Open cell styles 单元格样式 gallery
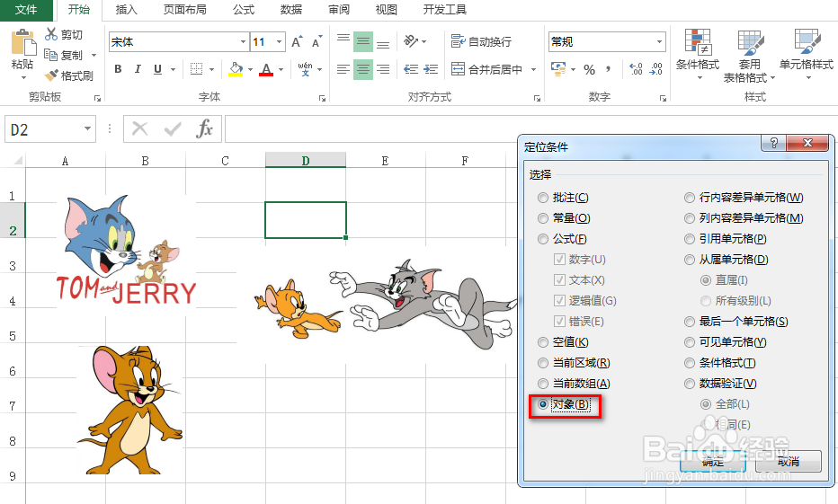838x504 pixels. tap(807, 56)
